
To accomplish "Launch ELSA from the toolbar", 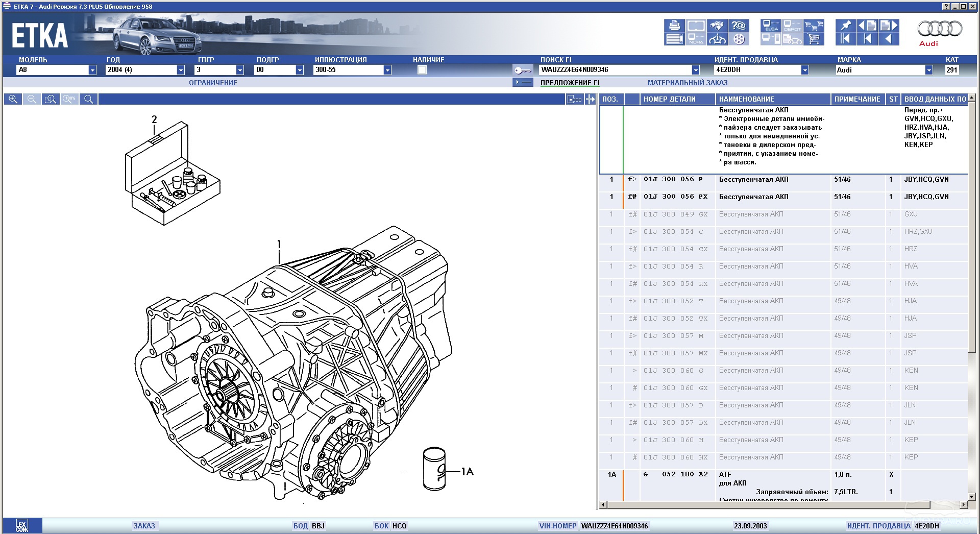I will [x=771, y=26].
